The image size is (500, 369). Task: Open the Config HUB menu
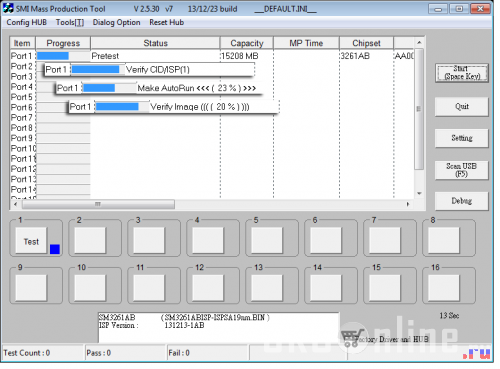(27, 22)
